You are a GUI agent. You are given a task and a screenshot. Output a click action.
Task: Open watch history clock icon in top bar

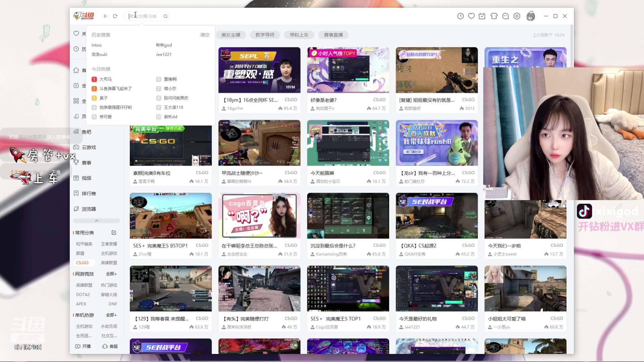(x=461, y=16)
